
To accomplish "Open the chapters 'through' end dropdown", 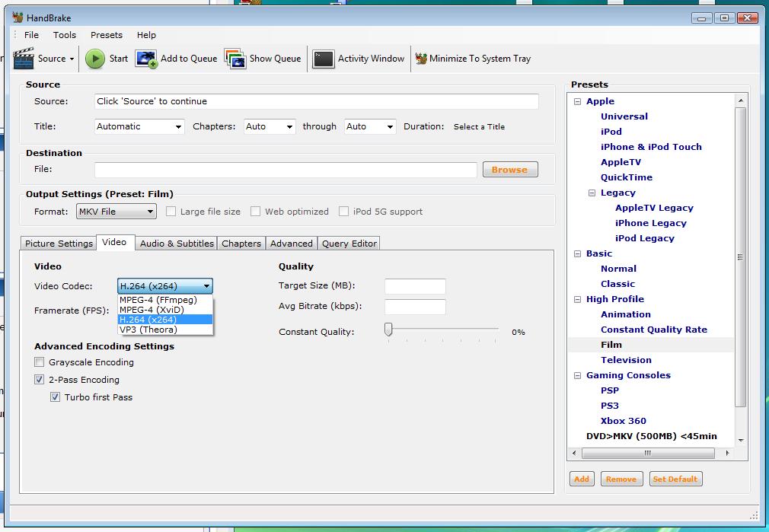I will [370, 126].
